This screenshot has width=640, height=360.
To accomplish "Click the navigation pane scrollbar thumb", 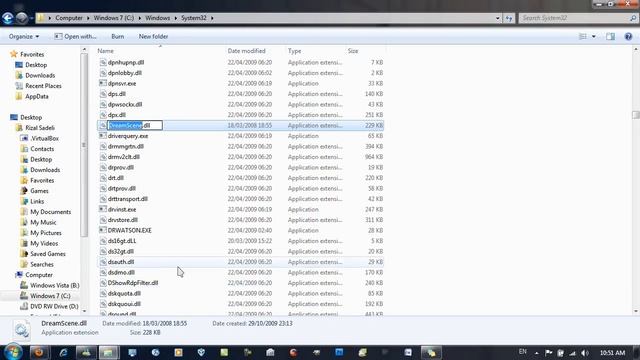I will (84, 145).
